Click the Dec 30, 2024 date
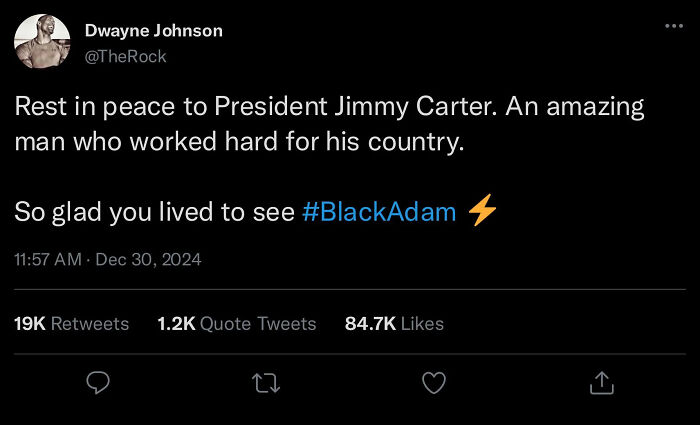700x425 pixels. point(152,260)
